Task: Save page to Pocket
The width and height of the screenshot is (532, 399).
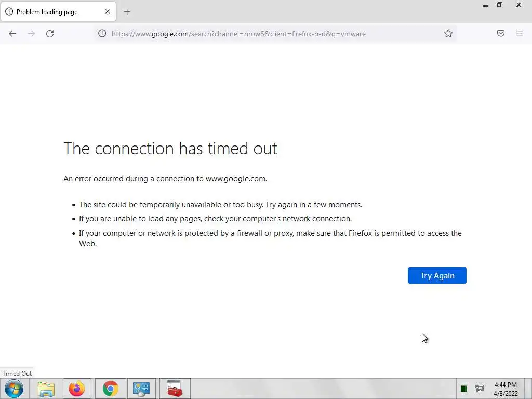Action: (x=500, y=33)
